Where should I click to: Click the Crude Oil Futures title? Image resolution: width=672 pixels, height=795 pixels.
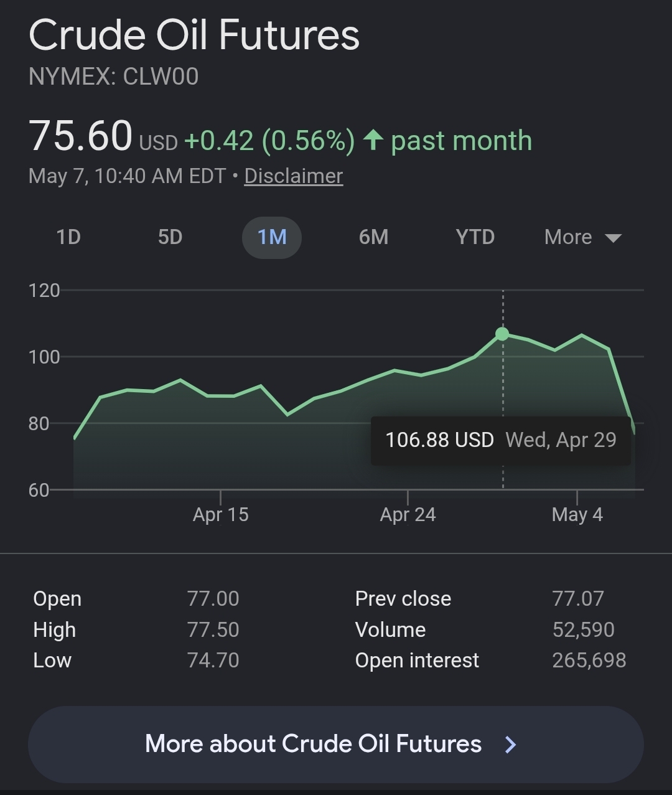[194, 35]
